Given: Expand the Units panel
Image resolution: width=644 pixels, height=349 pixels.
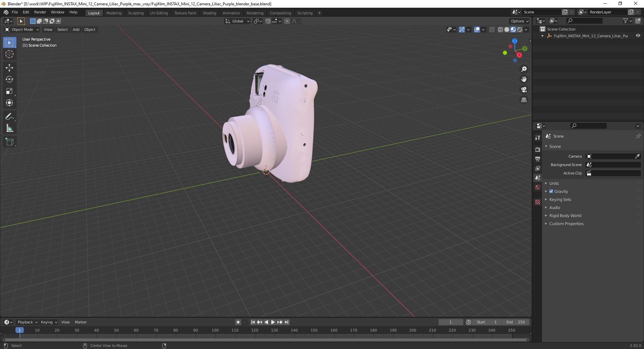Looking at the screenshot, I should [x=554, y=183].
